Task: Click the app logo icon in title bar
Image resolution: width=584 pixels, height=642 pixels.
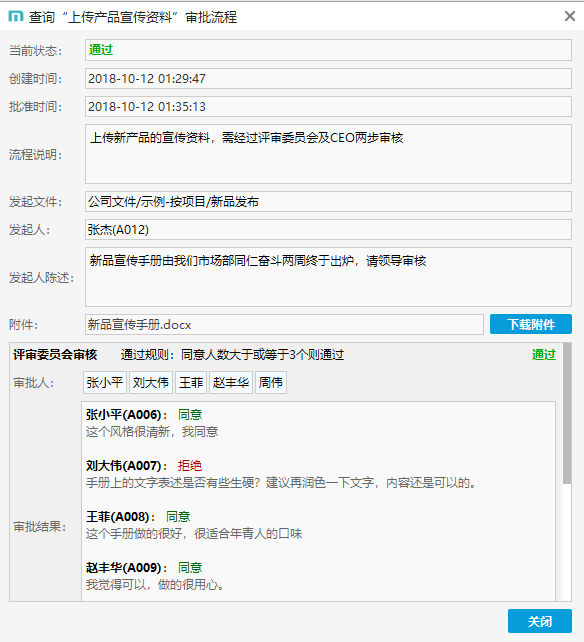Action: click(16, 17)
